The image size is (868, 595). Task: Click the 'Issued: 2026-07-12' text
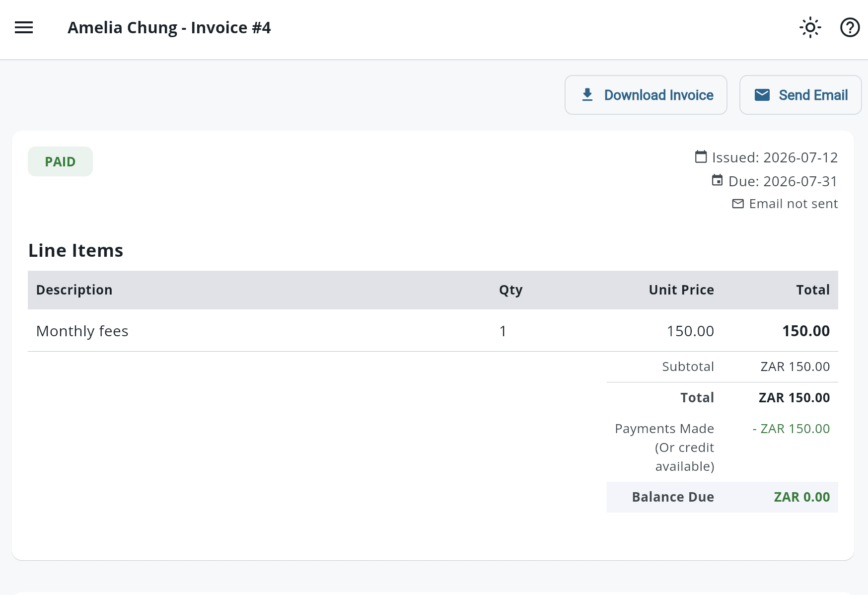tap(775, 157)
